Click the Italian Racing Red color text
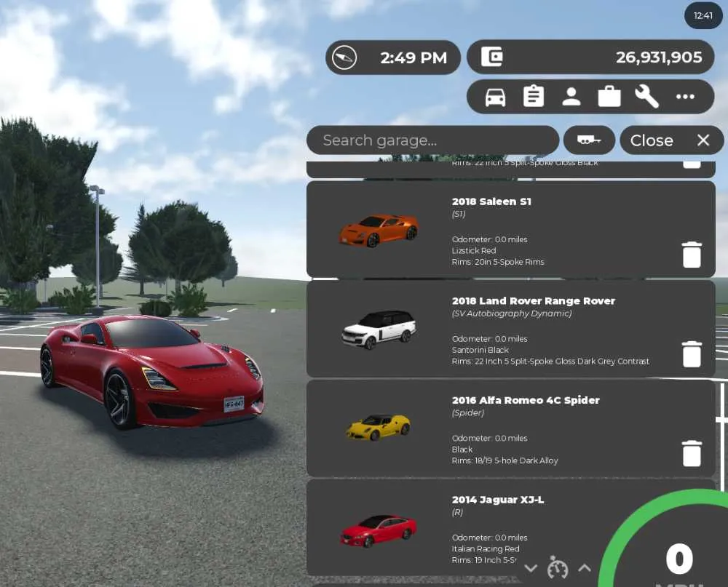728x587 pixels. 485,548
